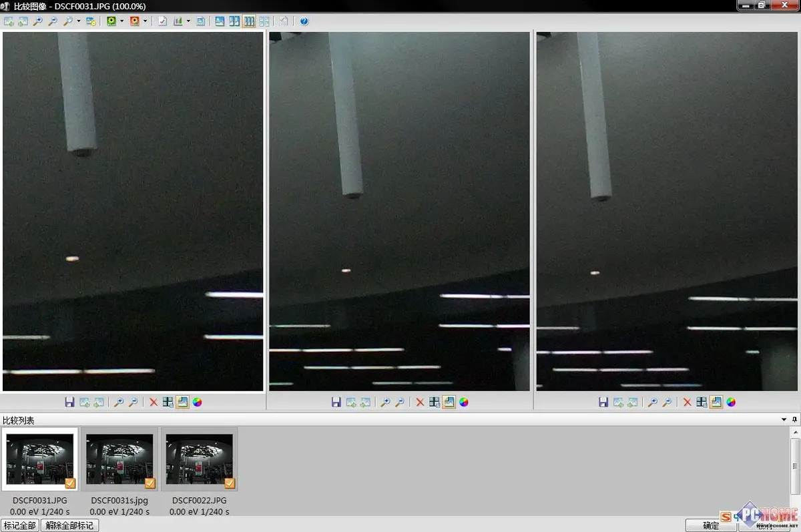
Task: Toggle the mark checkbox on DSCF0031s.jpg thumbnail
Action: click(x=150, y=483)
